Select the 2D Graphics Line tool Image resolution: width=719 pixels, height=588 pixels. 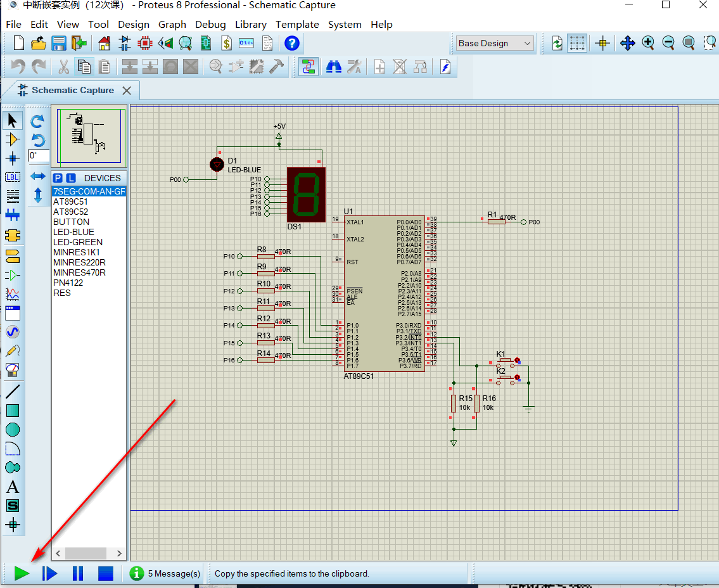click(x=13, y=391)
